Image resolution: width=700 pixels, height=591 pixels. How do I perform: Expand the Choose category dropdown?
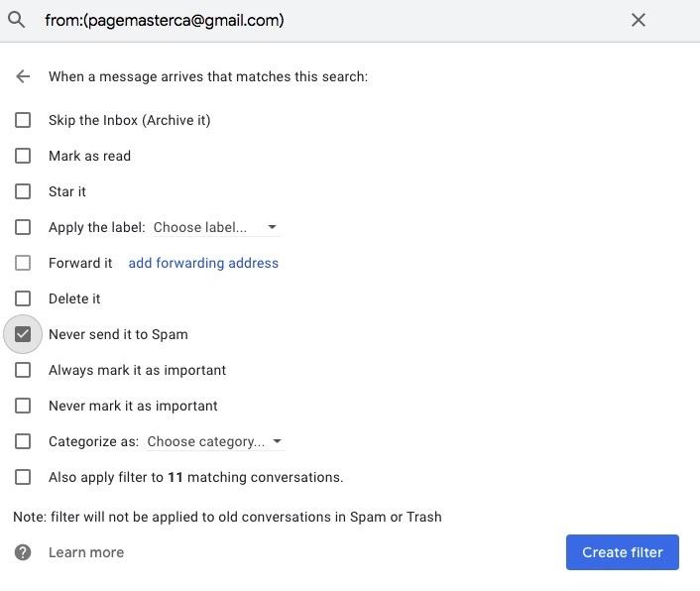pyautogui.click(x=214, y=441)
